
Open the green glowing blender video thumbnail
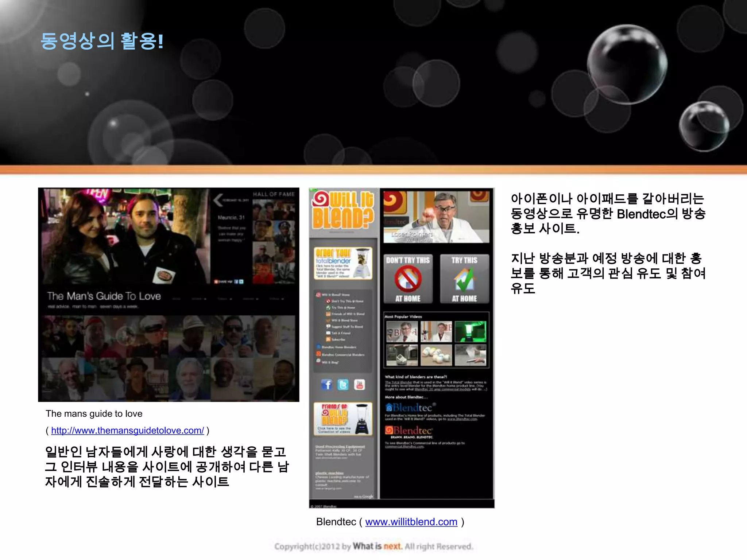tap(471, 331)
